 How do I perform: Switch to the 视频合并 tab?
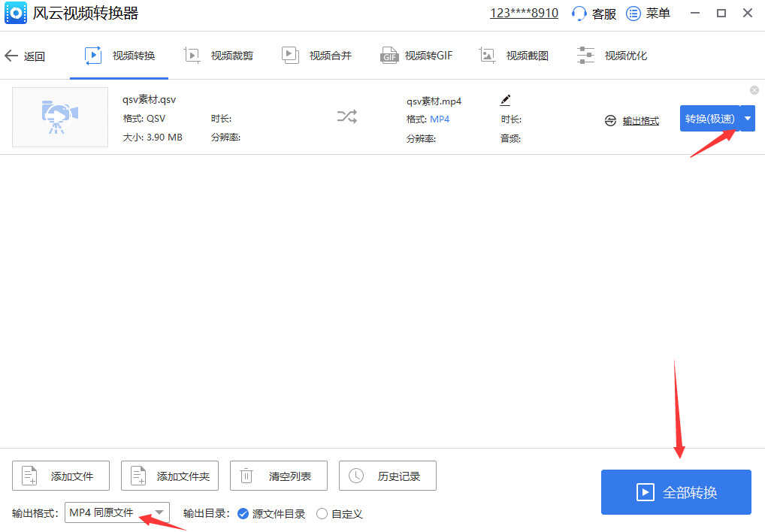click(317, 56)
